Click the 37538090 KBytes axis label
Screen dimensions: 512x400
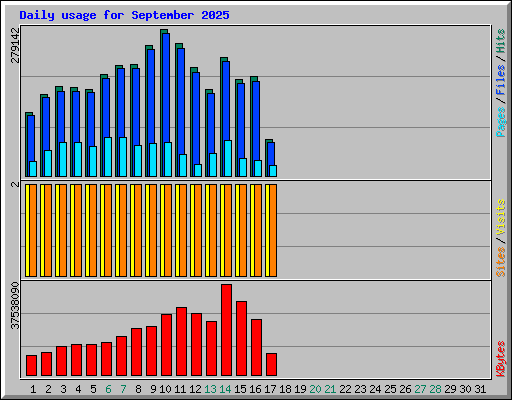(x=15, y=305)
